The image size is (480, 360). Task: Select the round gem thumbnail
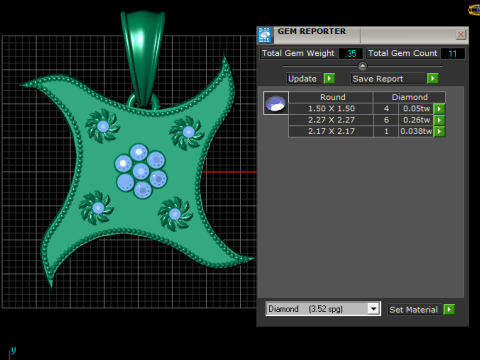tap(276, 103)
